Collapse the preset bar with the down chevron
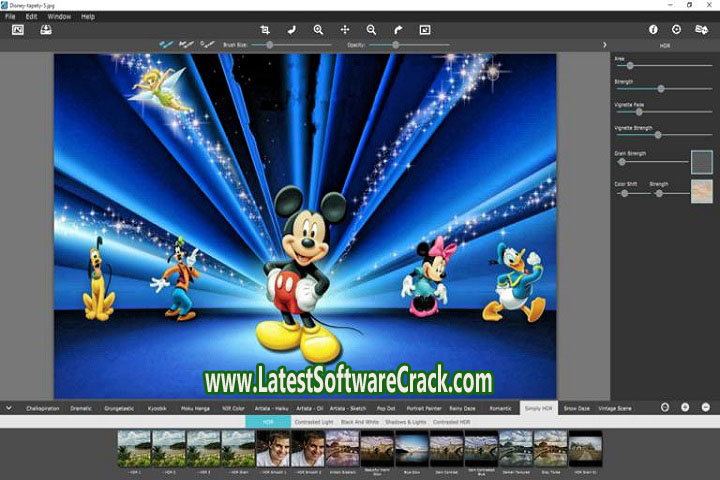Image resolution: width=720 pixels, height=480 pixels. coord(9,408)
